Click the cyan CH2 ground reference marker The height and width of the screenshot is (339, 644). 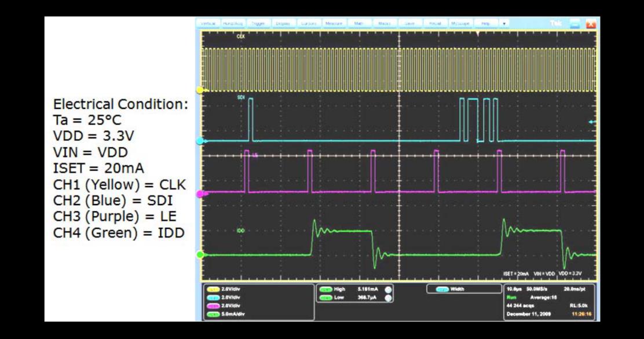click(200, 141)
